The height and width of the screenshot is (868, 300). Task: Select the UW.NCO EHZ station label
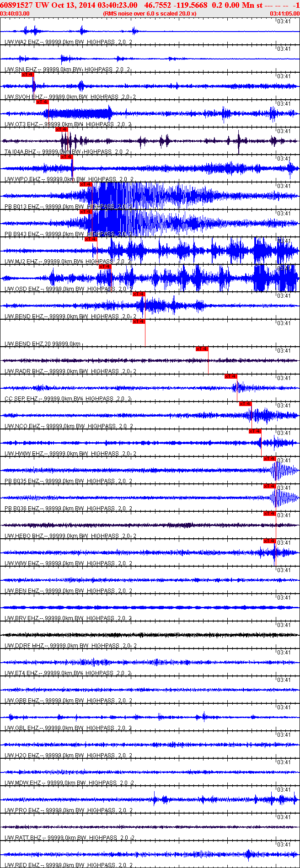coord(69,426)
